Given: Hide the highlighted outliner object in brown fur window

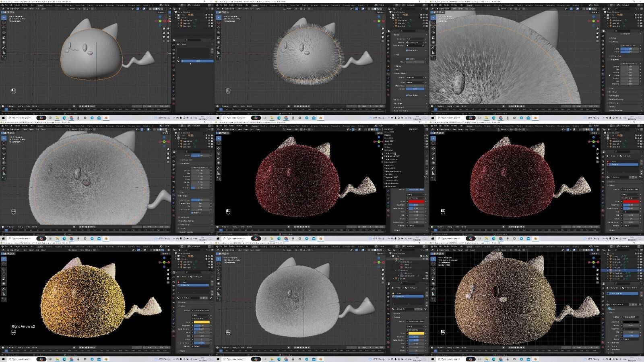Looking at the screenshot, I should pos(638,270).
